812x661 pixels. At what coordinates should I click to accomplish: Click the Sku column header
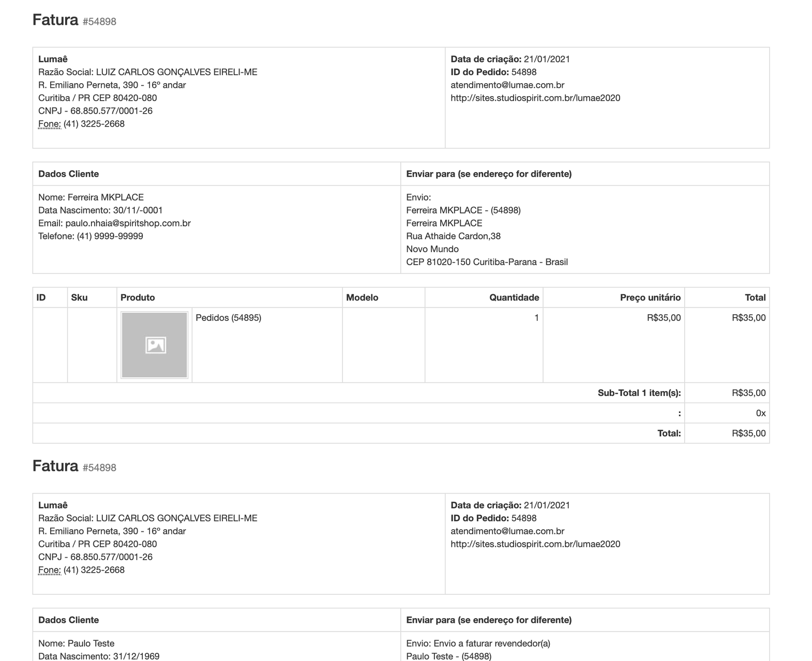pyautogui.click(x=79, y=298)
